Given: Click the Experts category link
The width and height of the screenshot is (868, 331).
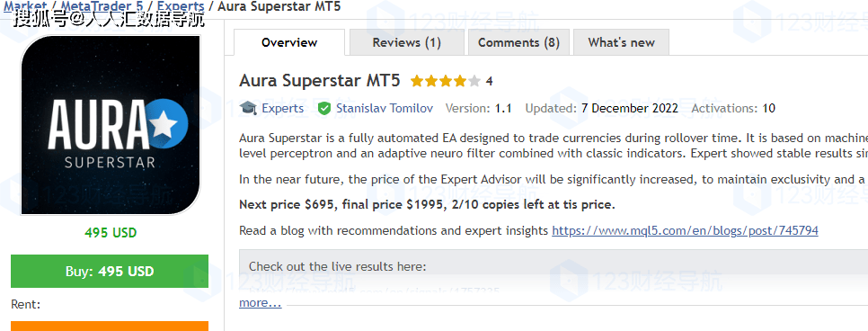Looking at the screenshot, I should click(x=282, y=108).
